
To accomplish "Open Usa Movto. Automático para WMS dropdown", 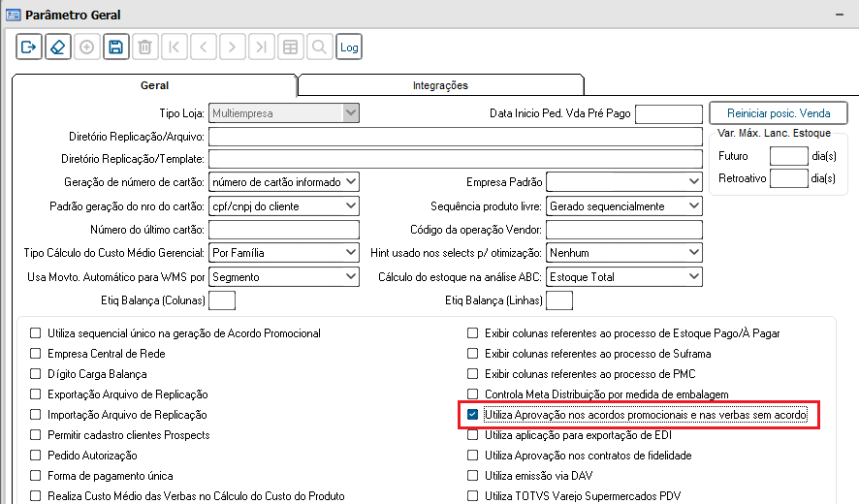I will click(284, 276).
